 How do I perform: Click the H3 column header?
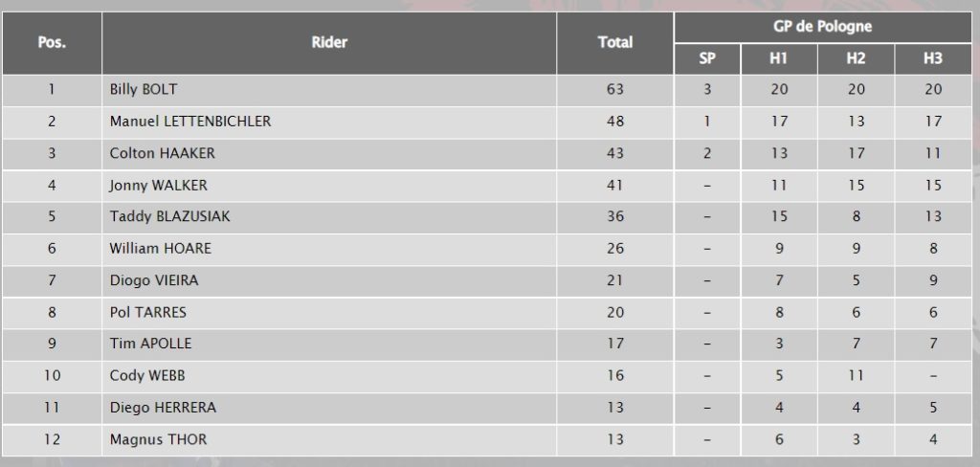tap(933, 58)
